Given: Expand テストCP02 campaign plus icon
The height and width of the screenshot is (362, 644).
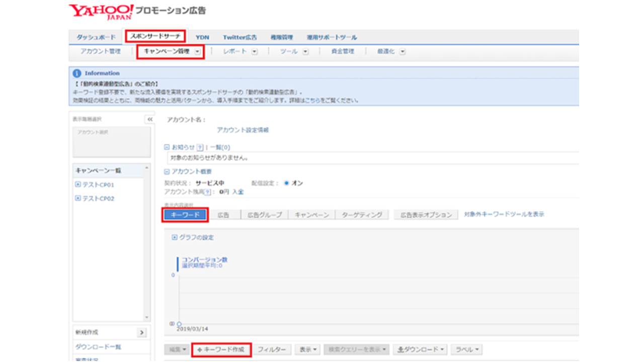Looking at the screenshot, I should (78, 198).
